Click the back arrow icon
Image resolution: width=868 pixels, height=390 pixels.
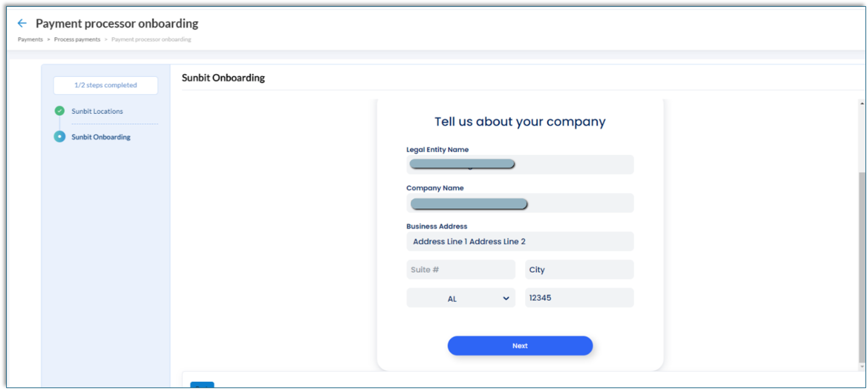pos(22,23)
